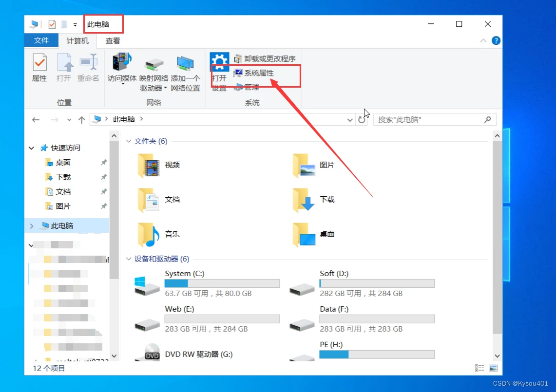Click the "12 个项目" status text

click(x=49, y=368)
